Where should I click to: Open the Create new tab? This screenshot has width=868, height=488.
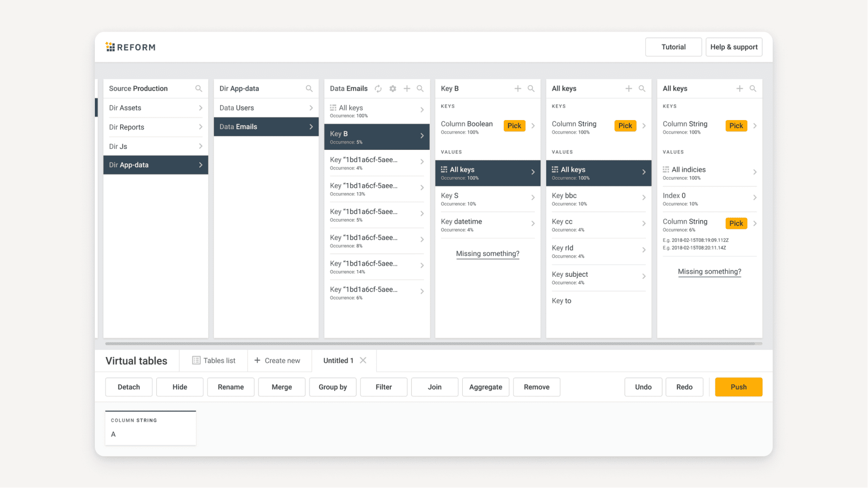(279, 360)
